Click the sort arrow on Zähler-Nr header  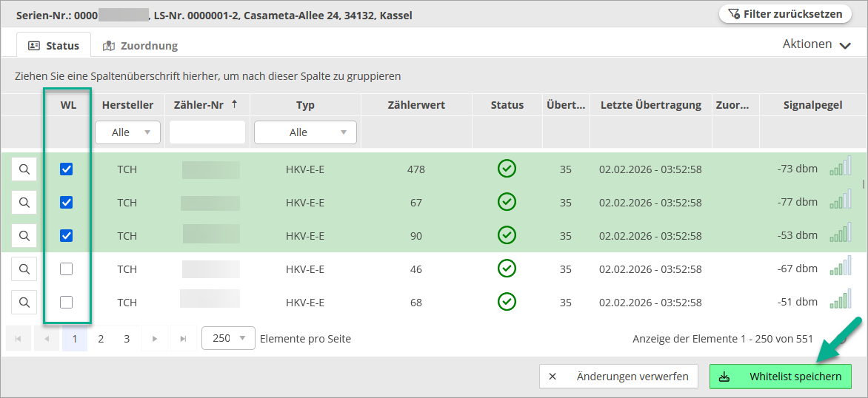[235, 104]
